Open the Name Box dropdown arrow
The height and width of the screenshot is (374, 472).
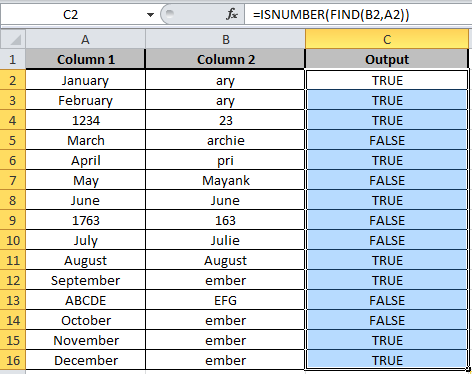click(x=150, y=15)
